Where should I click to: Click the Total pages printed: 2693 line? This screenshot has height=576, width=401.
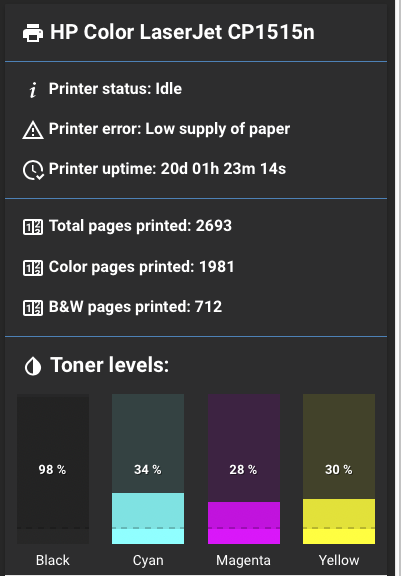pyautogui.click(x=140, y=226)
